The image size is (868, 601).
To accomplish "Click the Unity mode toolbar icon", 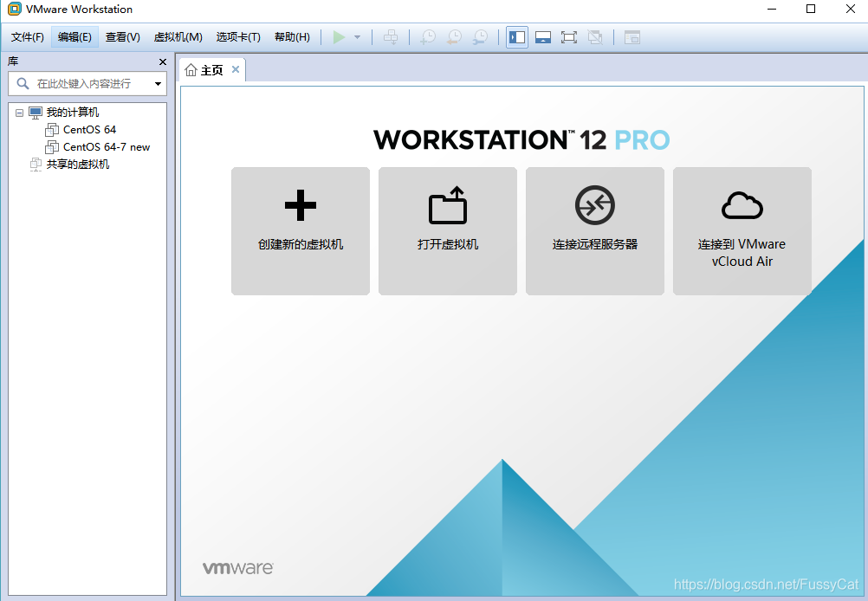I will click(x=595, y=37).
